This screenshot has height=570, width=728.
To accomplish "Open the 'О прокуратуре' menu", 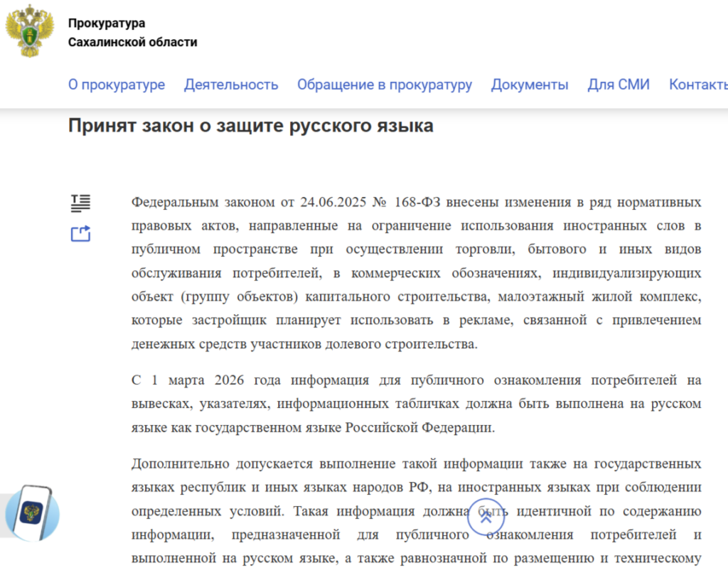I will [117, 85].
